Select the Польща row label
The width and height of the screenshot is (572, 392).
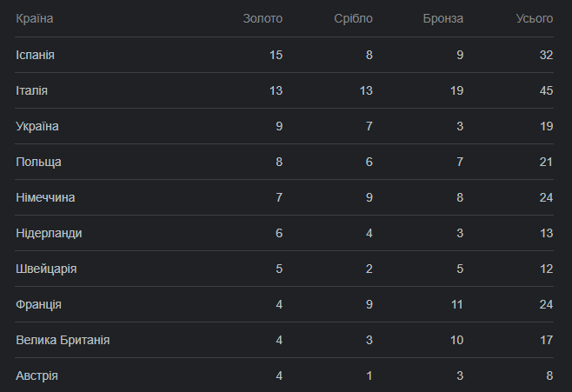[39, 162]
